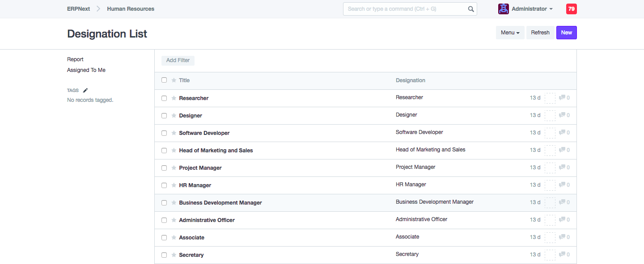The height and width of the screenshot is (264, 644).
Task: Expand the Administrator user dropdown
Action: click(532, 9)
